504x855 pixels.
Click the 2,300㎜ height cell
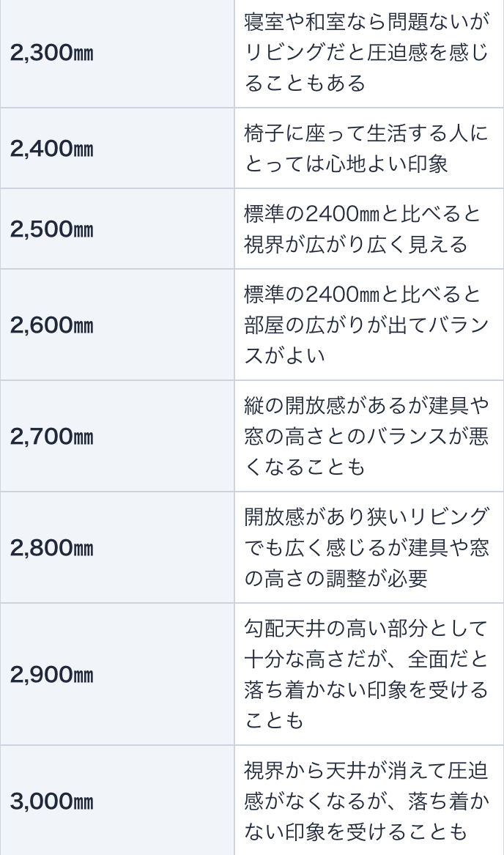point(51,53)
